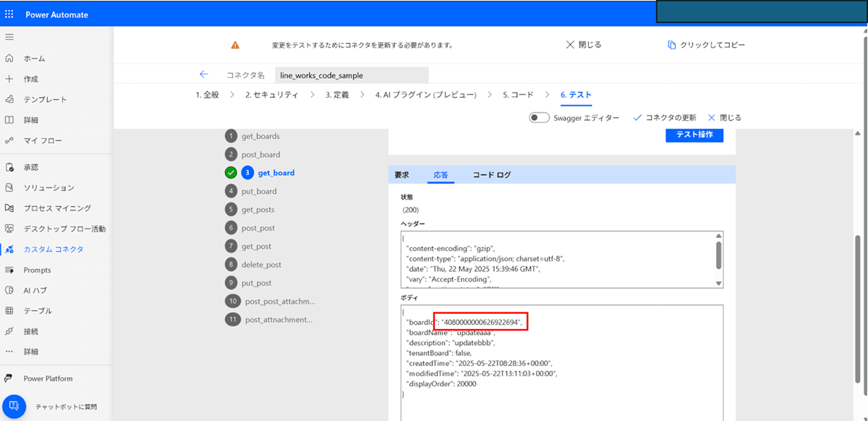
Task: Click the plus icon beside 作成
Action: [x=9, y=79]
